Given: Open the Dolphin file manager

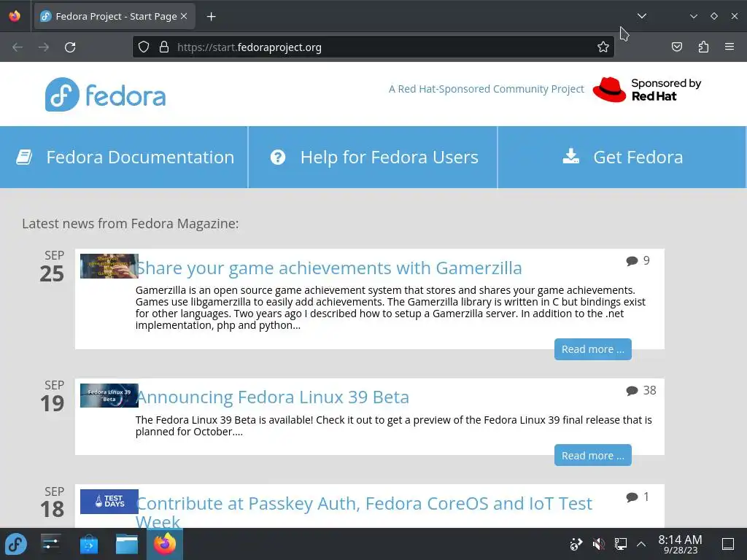Looking at the screenshot, I should (127, 544).
